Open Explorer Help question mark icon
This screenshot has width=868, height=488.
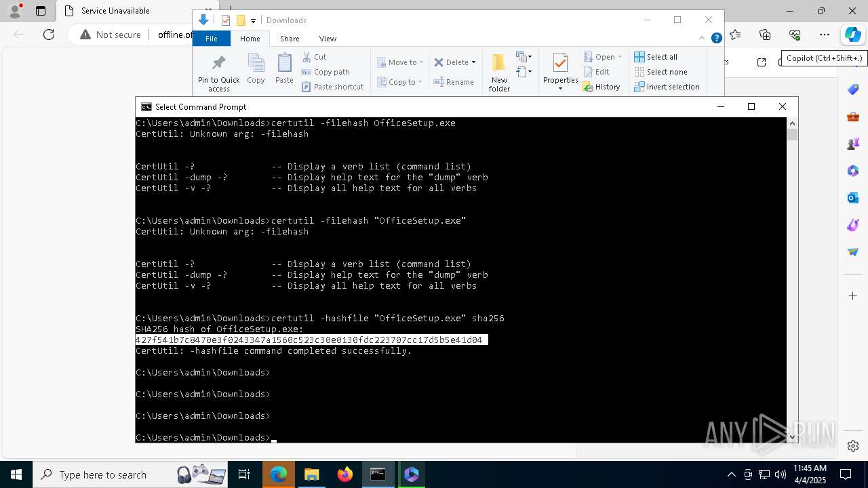click(x=716, y=39)
